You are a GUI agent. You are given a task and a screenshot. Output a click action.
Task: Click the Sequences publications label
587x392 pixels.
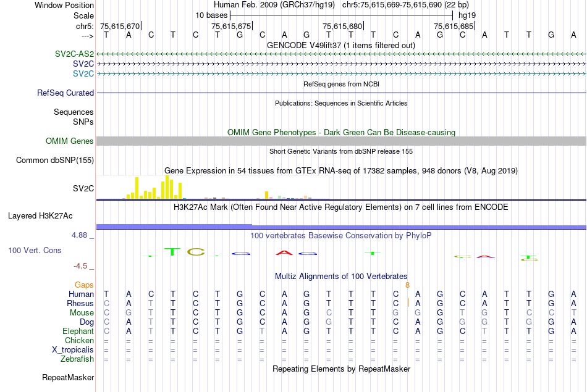74,112
